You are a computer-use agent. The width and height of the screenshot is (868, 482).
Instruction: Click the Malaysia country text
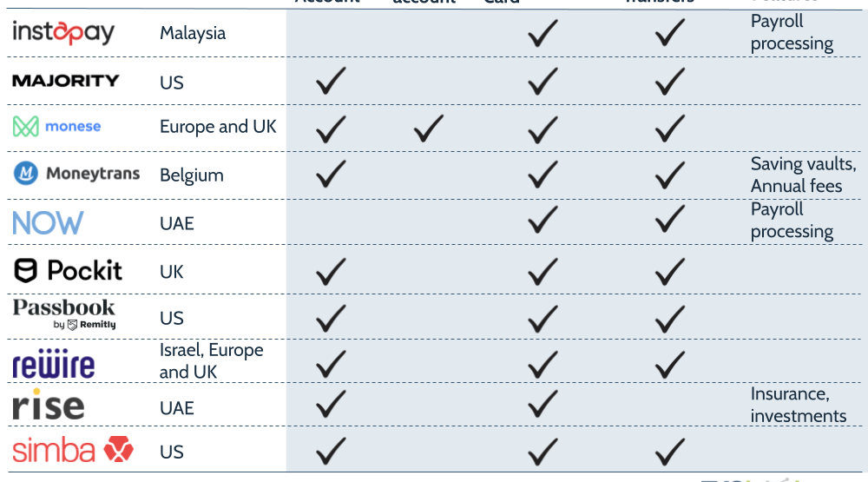point(193,34)
